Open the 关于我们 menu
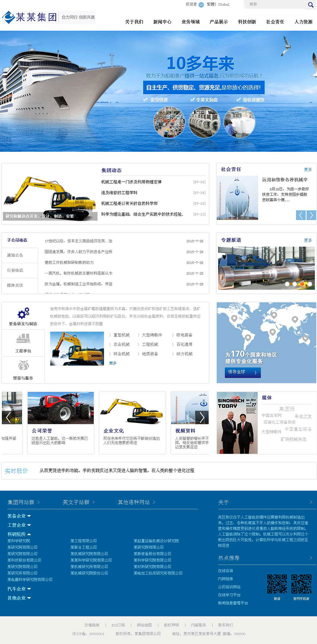Viewport: 317px width, 644px height. [x=134, y=22]
